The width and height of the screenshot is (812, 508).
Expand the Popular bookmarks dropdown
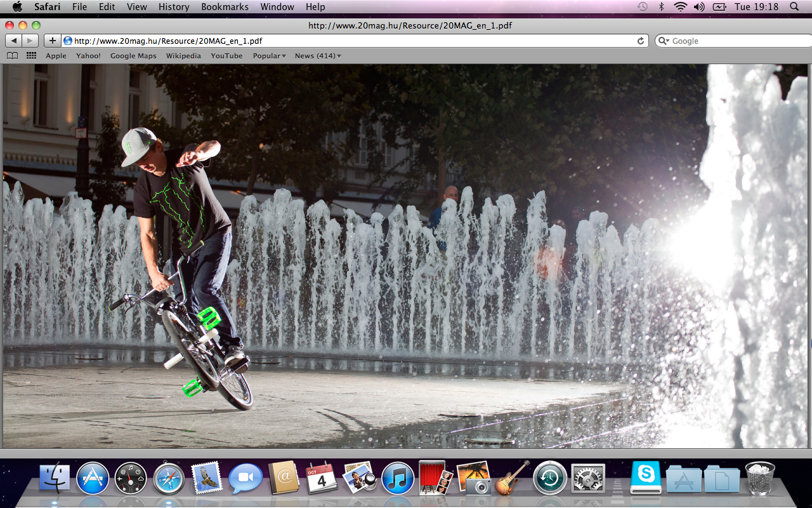[x=270, y=56]
